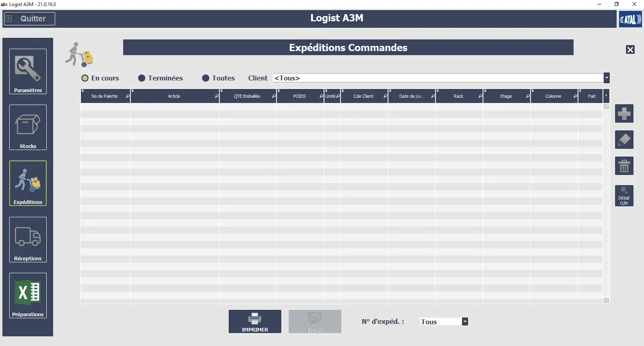The width and height of the screenshot is (644, 346).
Task: Toggle Détail O/N view
Action: 624,196
